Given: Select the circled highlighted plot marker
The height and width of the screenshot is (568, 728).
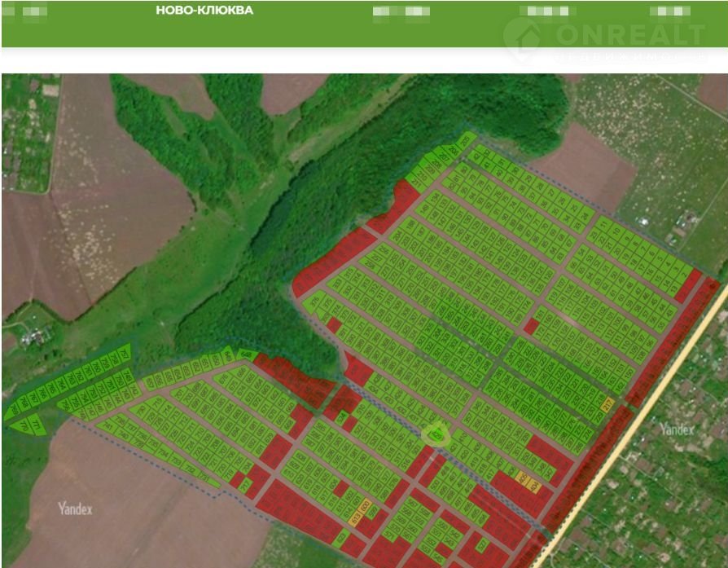Looking at the screenshot, I should [437, 434].
